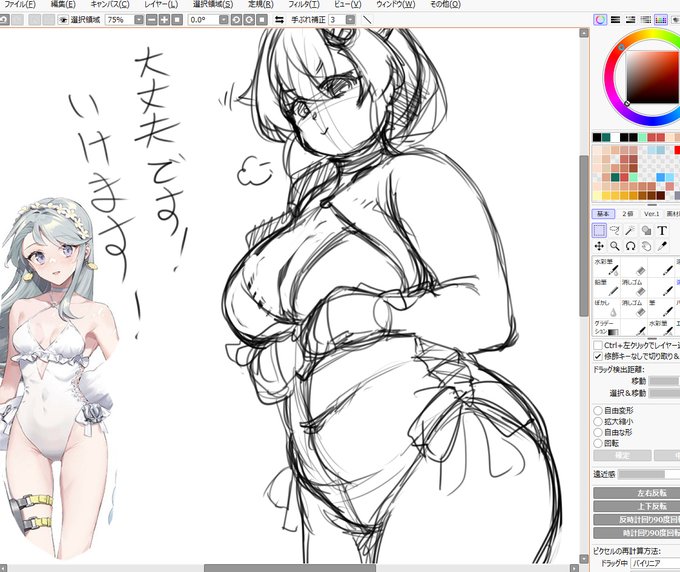Select the Text tool
Image resolution: width=680 pixels, height=572 pixels.
coord(662,230)
